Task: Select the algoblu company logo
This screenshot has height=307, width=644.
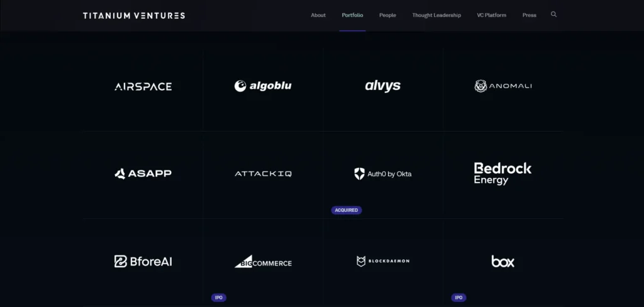Action: pyautogui.click(x=263, y=86)
